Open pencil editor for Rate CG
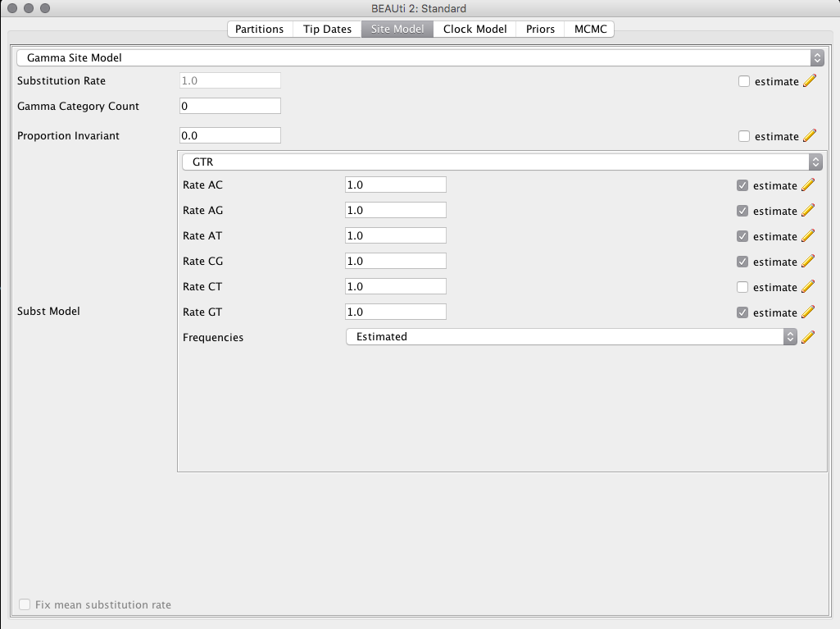840x629 pixels. coord(808,261)
